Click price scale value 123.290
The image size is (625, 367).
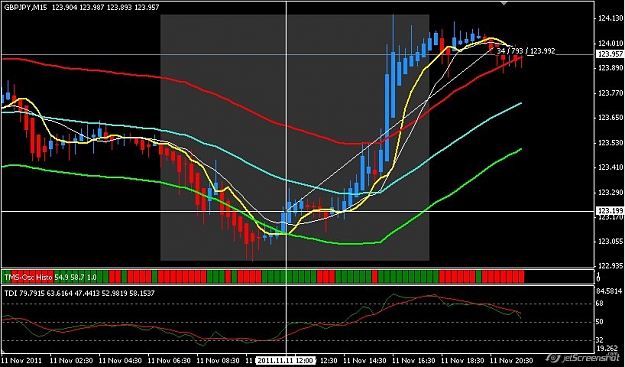click(x=610, y=193)
